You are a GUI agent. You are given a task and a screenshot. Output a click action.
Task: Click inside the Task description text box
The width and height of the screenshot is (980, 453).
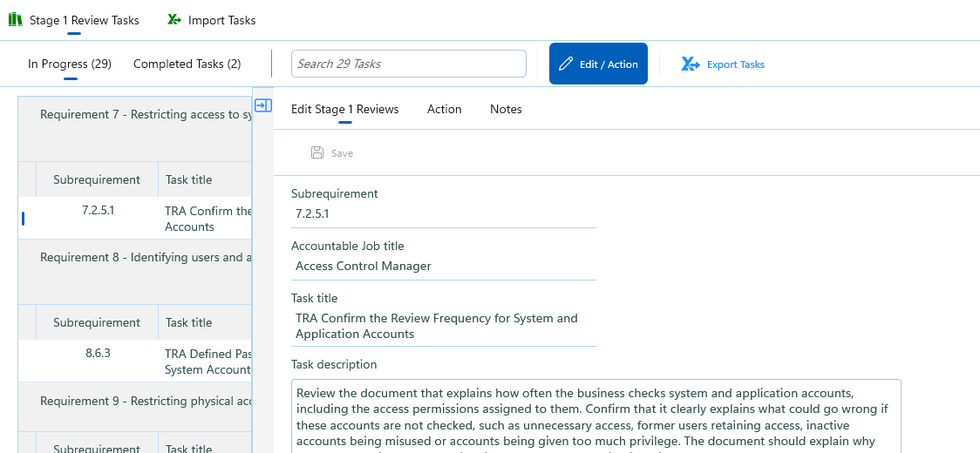pos(596,416)
